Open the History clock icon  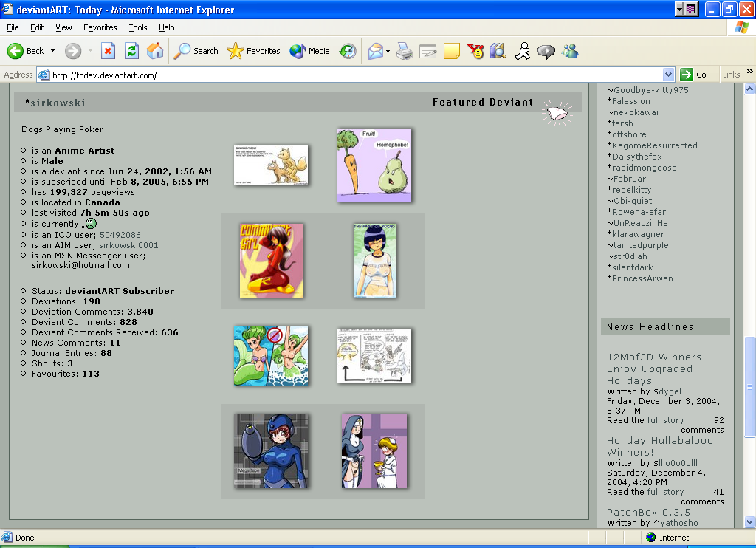point(348,51)
